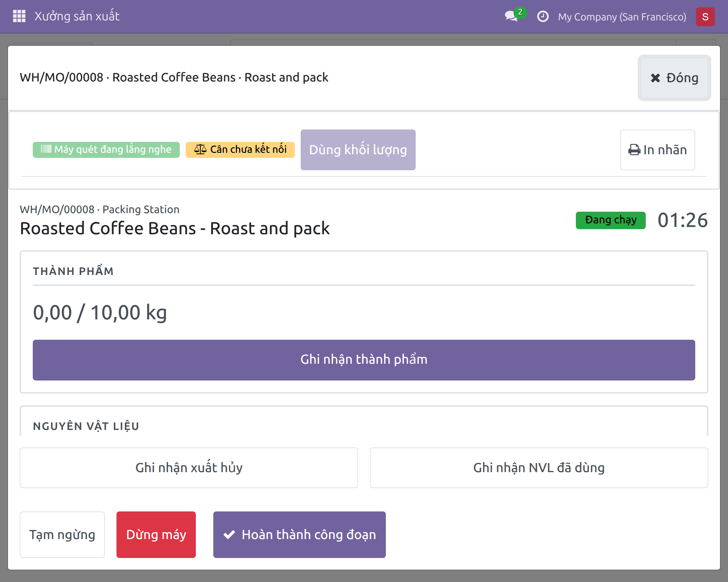Image resolution: width=728 pixels, height=582 pixels.
Task: Open company switcher My Company (San Francisco)
Action: coord(622,17)
